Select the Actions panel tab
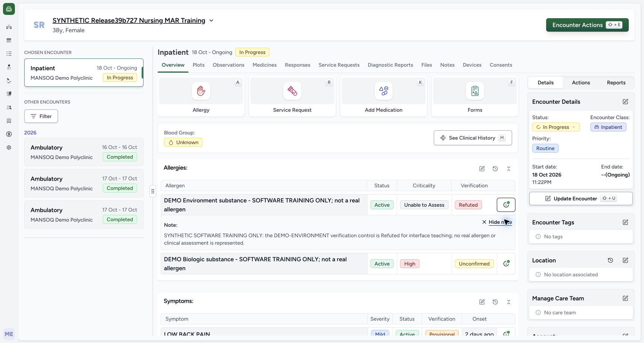Viewport: 644px width, 343px height. [x=581, y=83]
